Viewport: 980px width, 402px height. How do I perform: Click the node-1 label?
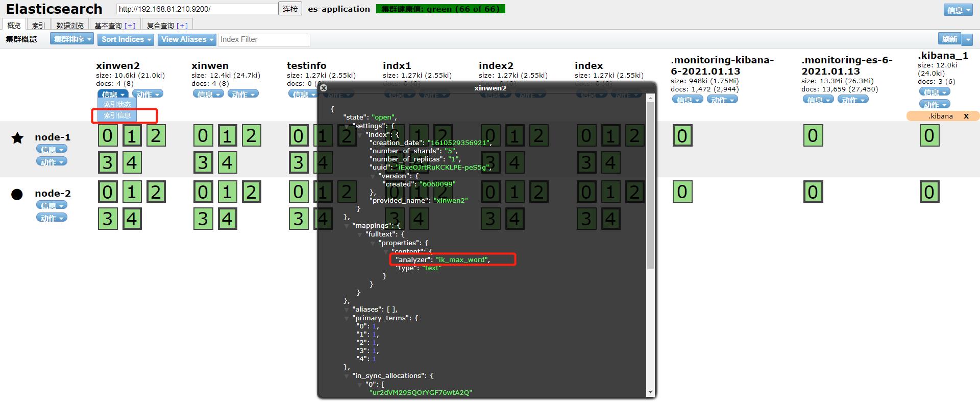[53, 137]
